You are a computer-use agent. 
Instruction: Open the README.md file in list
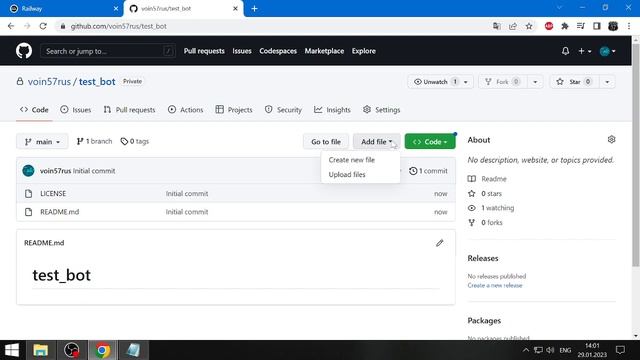(x=60, y=212)
